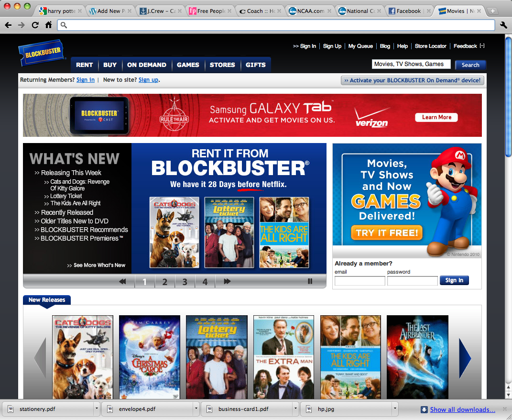Screen dimensions: 512x420
Task: Click the Blockbuster ticket logo
Action: [42, 52]
